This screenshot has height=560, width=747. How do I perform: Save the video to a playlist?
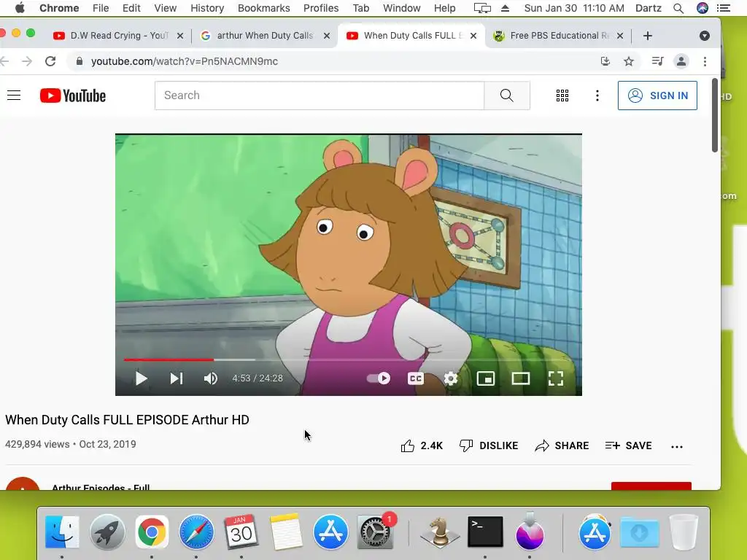tap(628, 446)
